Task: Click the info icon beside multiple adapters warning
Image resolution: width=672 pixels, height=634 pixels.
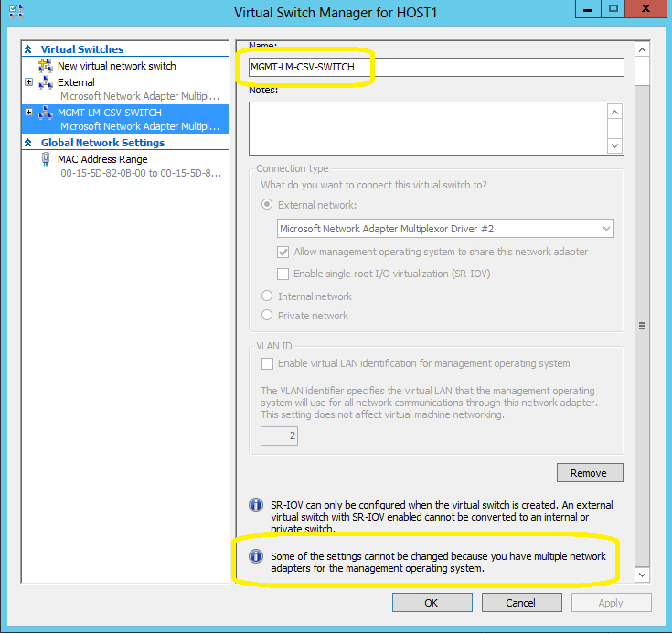Action: point(256,556)
